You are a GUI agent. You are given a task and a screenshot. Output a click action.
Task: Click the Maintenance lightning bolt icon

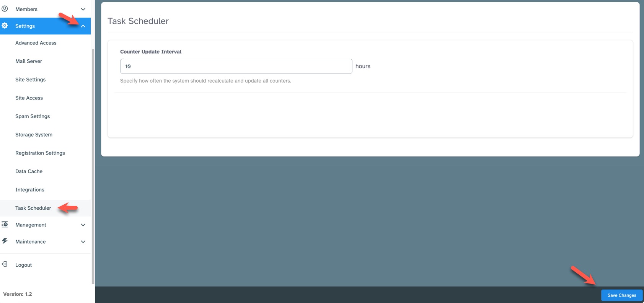tap(5, 241)
